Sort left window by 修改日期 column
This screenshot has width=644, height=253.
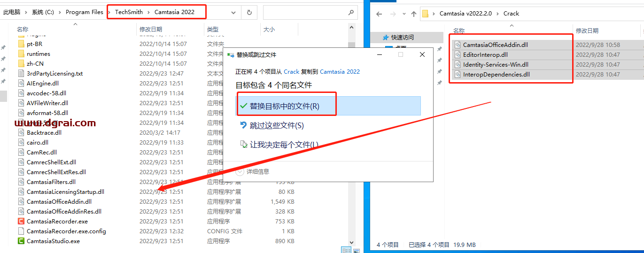pyautogui.click(x=150, y=29)
